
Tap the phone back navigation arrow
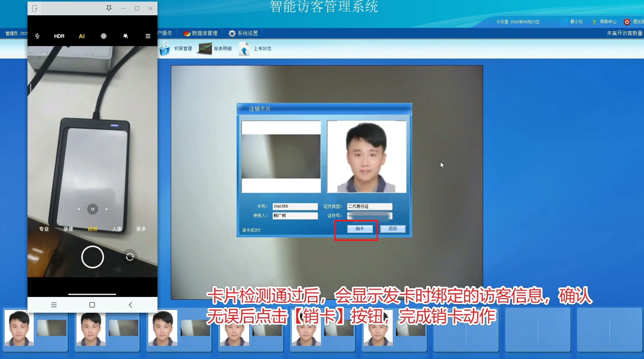[x=131, y=305]
